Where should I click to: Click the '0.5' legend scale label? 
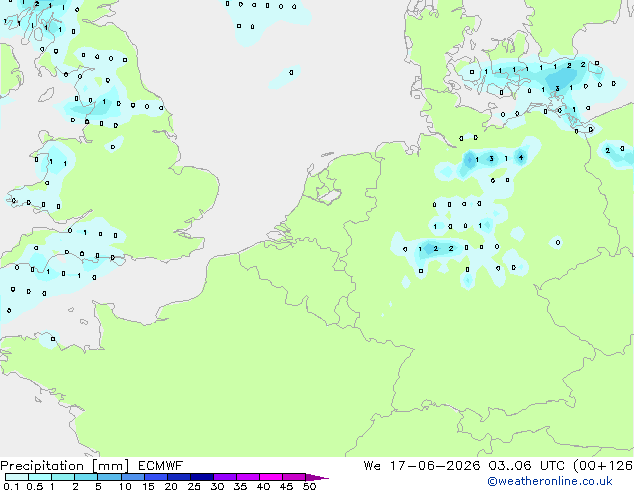[35, 486]
